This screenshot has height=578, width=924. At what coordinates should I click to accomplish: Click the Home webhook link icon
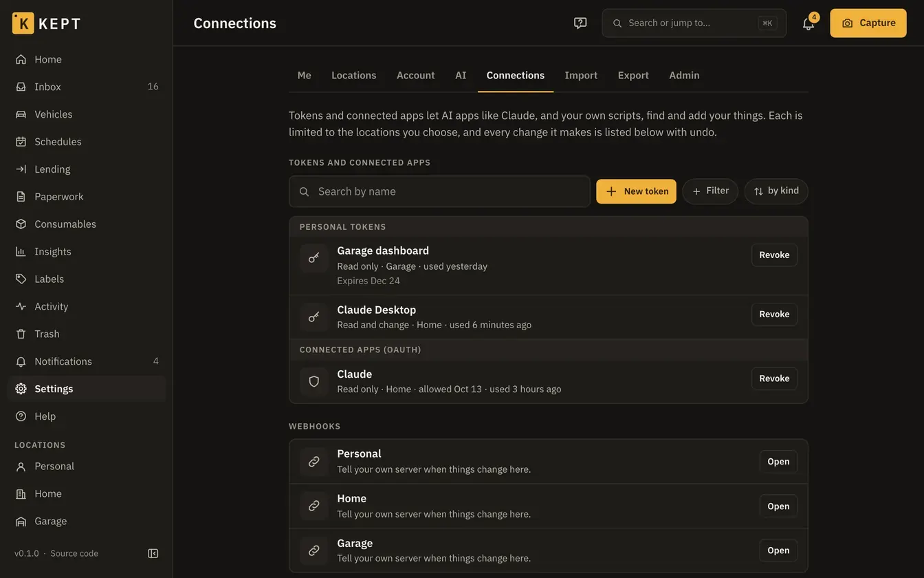314,506
